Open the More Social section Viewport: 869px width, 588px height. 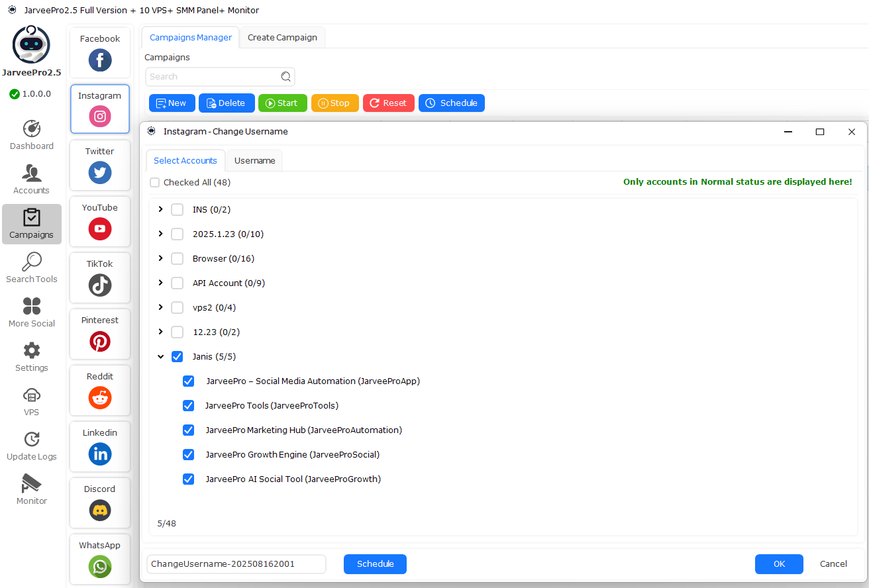click(32, 313)
